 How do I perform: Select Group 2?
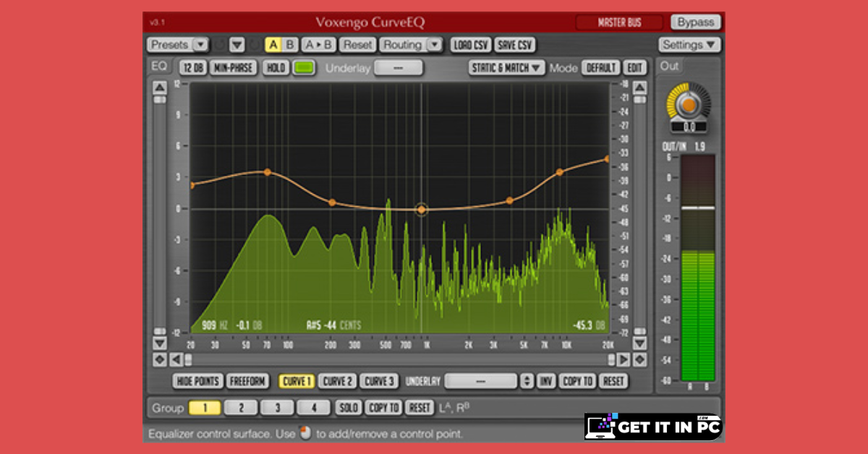point(241,408)
